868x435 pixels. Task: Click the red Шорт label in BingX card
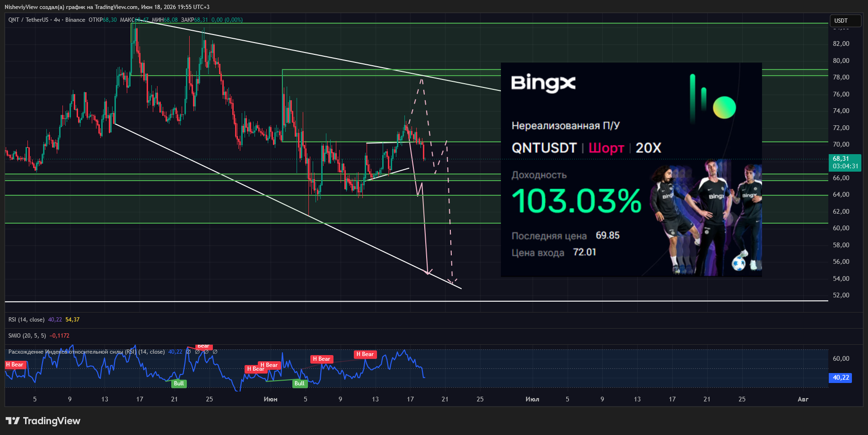pyautogui.click(x=606, y=148)
